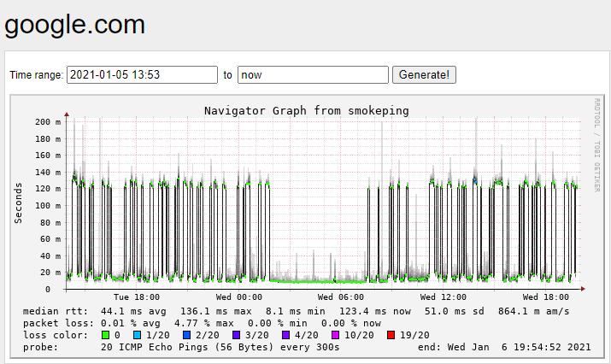Click the 'Seconds' vertical axis title
Image resolution: width=611 pixels, height=364 pixels.
(x=18, y=203)
